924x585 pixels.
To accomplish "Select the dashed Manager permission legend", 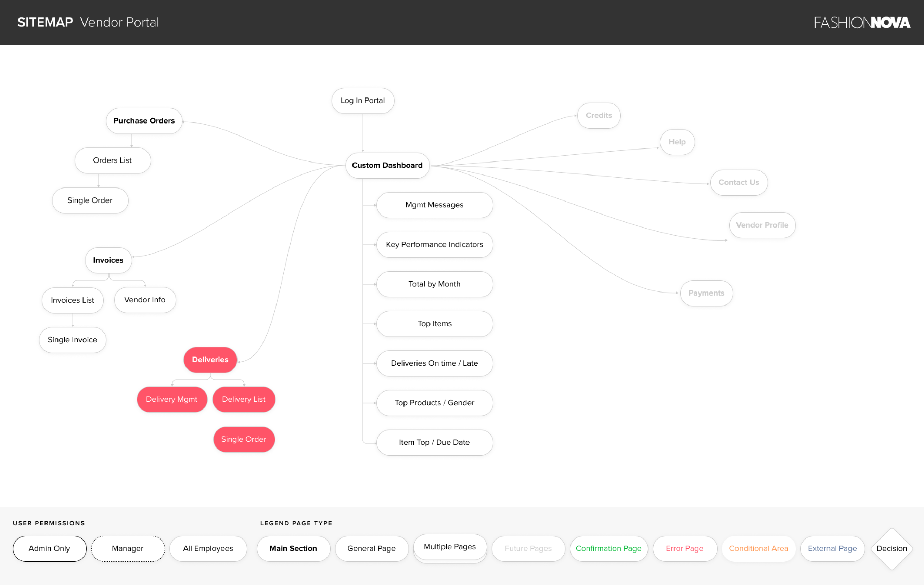I will click(128, 548).
